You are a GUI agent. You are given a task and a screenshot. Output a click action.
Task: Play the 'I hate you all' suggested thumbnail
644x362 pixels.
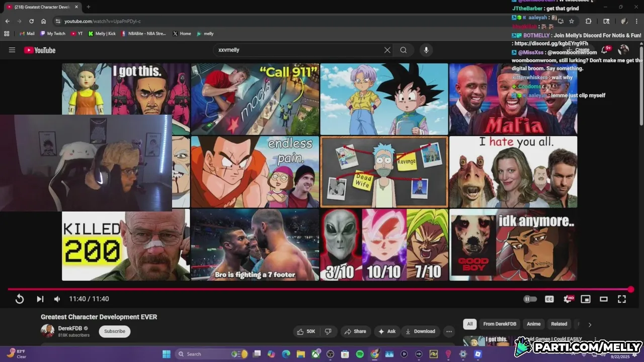513,172
